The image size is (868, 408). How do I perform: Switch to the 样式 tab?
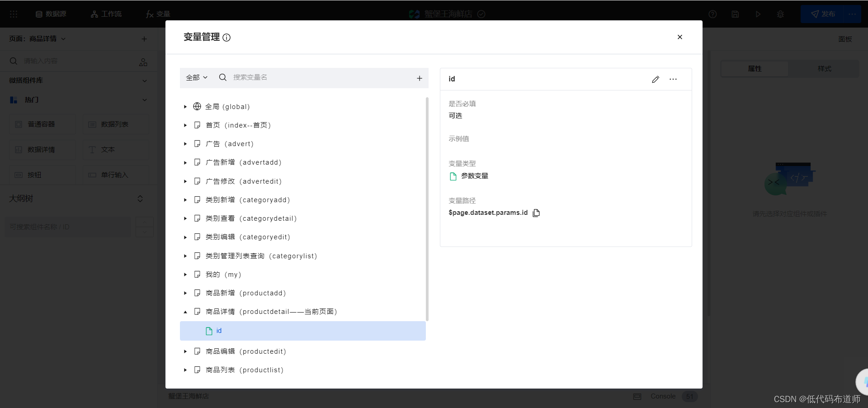(x=824, y=69)
